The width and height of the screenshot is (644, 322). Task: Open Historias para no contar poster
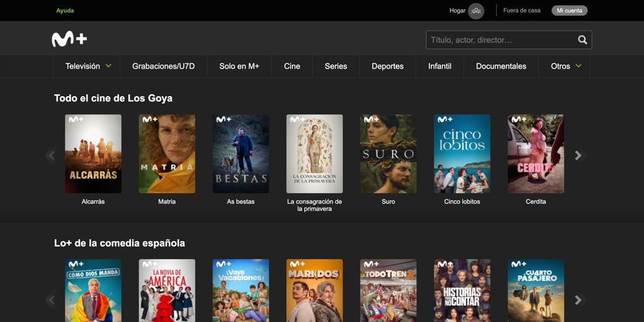[462, 291]
